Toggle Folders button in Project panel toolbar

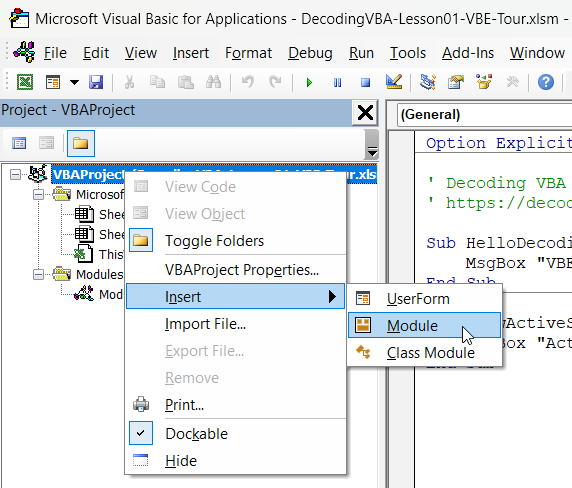pos(81,143)
